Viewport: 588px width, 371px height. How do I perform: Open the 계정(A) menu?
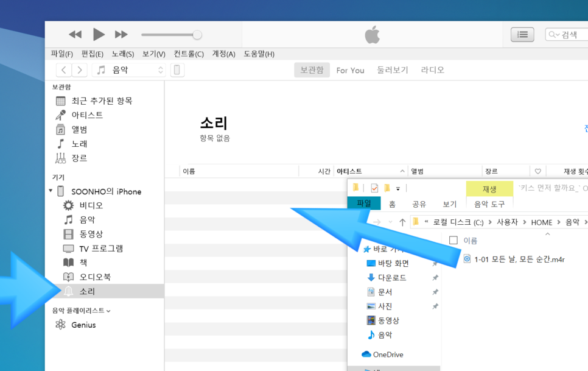pyautogui.click(x=223, y=54)
